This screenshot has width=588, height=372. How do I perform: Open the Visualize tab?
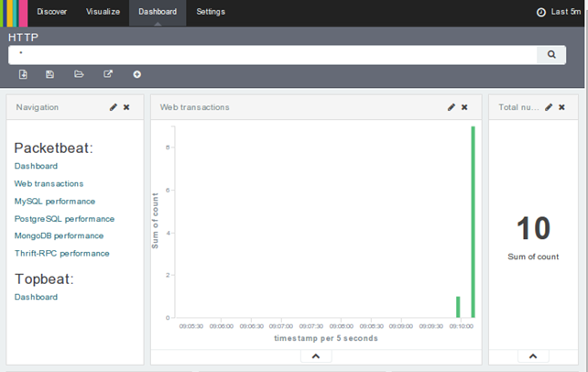point(103,12)
